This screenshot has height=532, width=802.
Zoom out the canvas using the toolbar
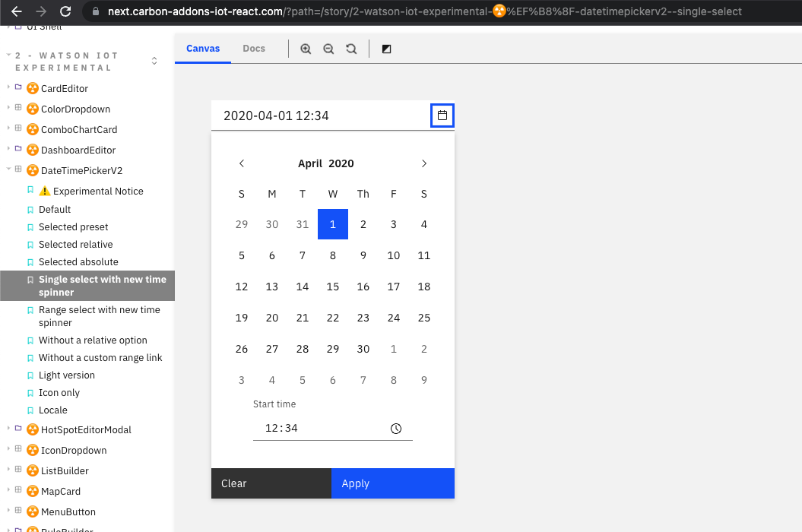click(x=328, y=48)
